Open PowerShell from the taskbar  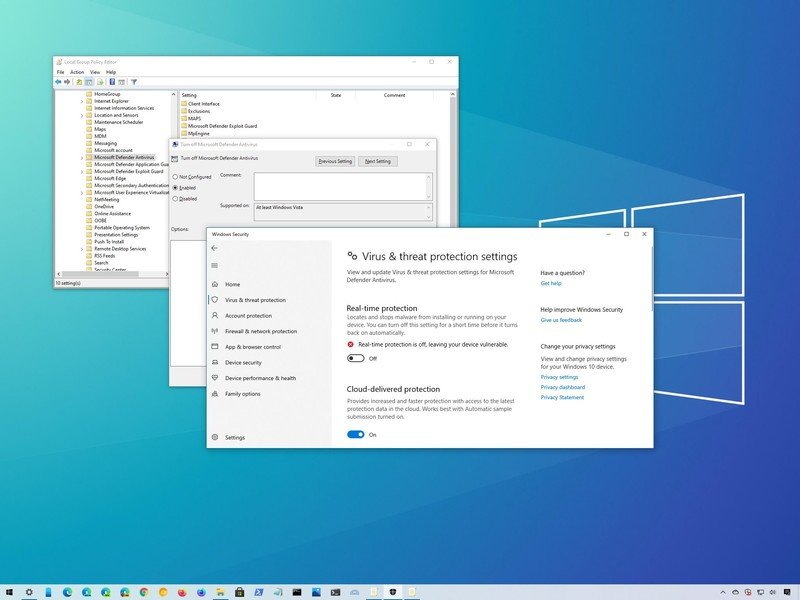pyautogui.click(x=259, y=592)
